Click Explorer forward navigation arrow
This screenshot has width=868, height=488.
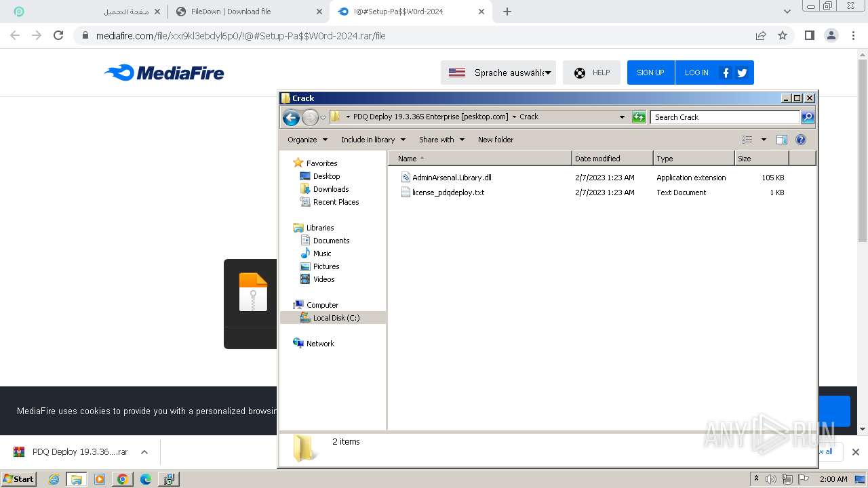tap(310, 117)
